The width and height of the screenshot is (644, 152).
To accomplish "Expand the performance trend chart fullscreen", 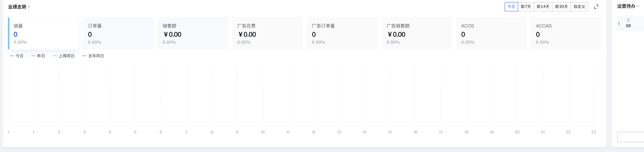I will tap(596, 7).
